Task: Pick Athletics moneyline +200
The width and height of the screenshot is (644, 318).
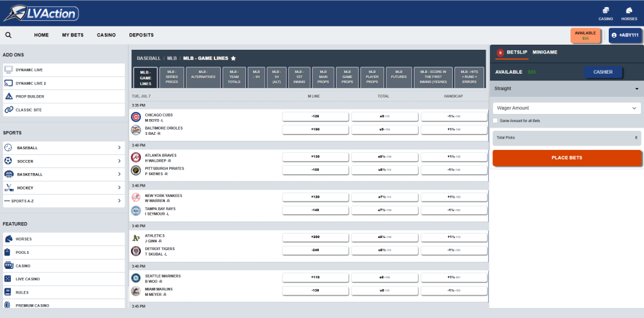Action: (x=316, y=237)
